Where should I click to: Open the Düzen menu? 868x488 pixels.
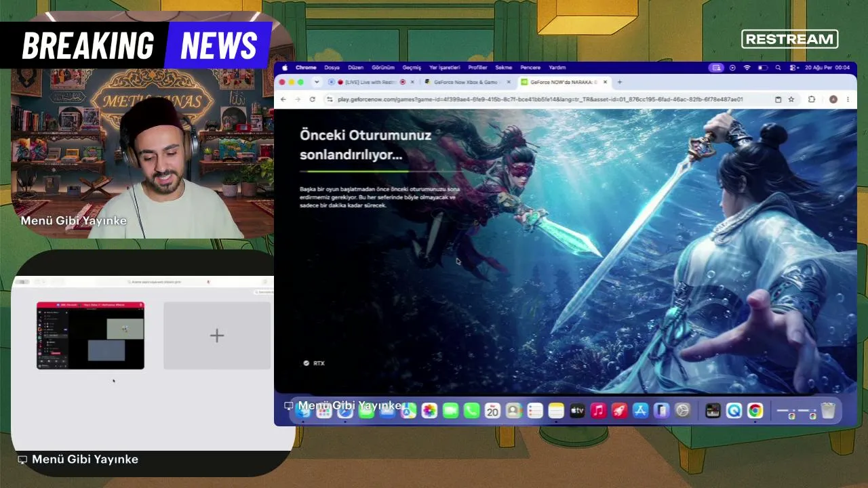coord(355,68)
